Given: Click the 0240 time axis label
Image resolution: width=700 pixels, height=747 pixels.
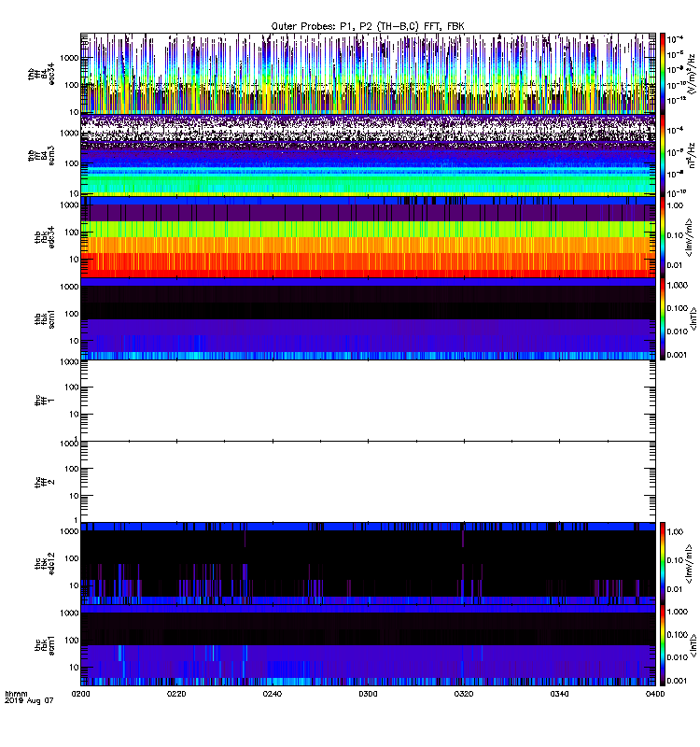Looking at the screenshot, I should pyautogui.click(x=273, y=694).
